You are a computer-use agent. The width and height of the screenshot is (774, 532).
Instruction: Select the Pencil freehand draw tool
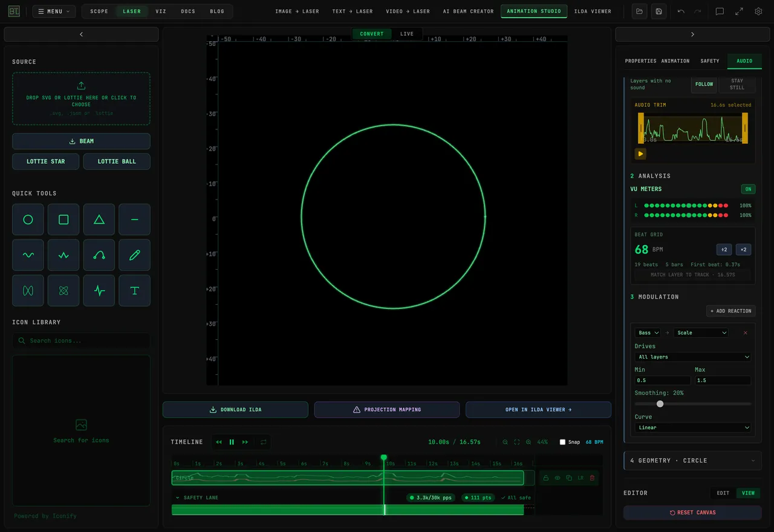pos(135,255)
